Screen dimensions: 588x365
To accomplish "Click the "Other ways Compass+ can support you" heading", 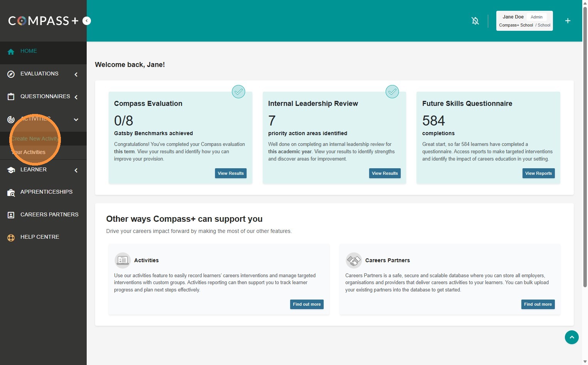I will click(184, 219).
